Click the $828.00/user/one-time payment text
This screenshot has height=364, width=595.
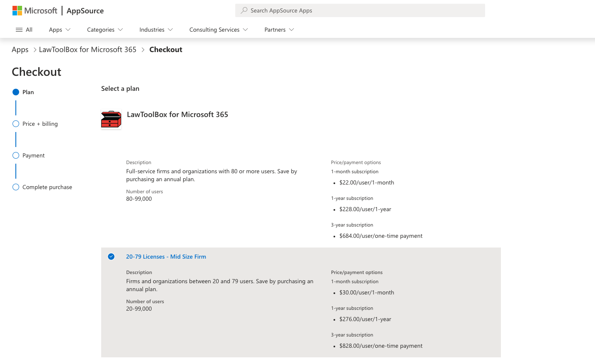point(381,346)
